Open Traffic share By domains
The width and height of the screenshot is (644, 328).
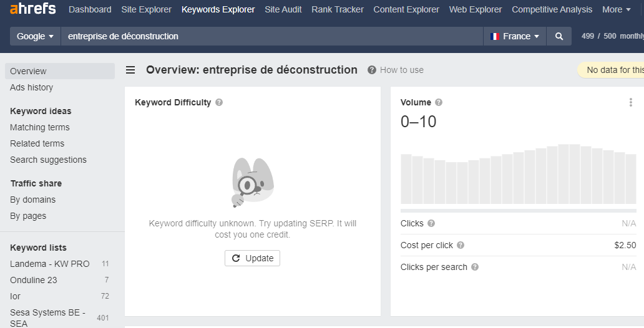point(32,200)
